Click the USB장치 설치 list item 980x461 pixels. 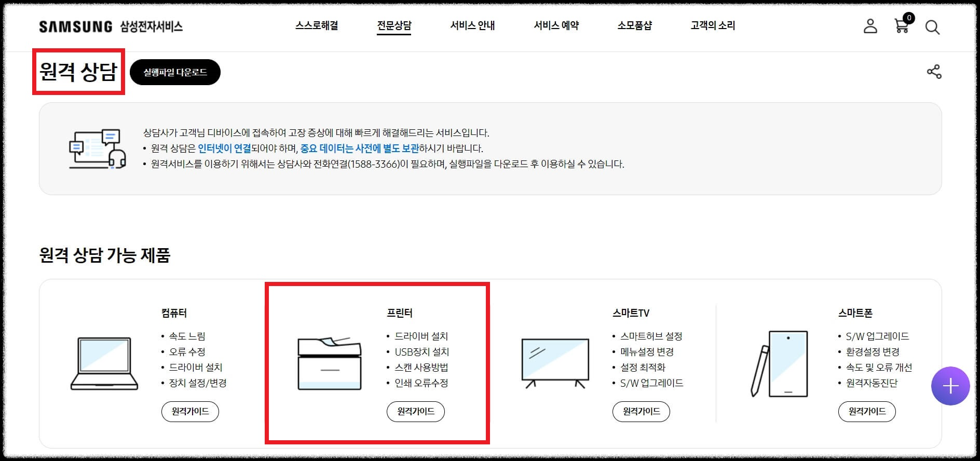click(422, 352)
